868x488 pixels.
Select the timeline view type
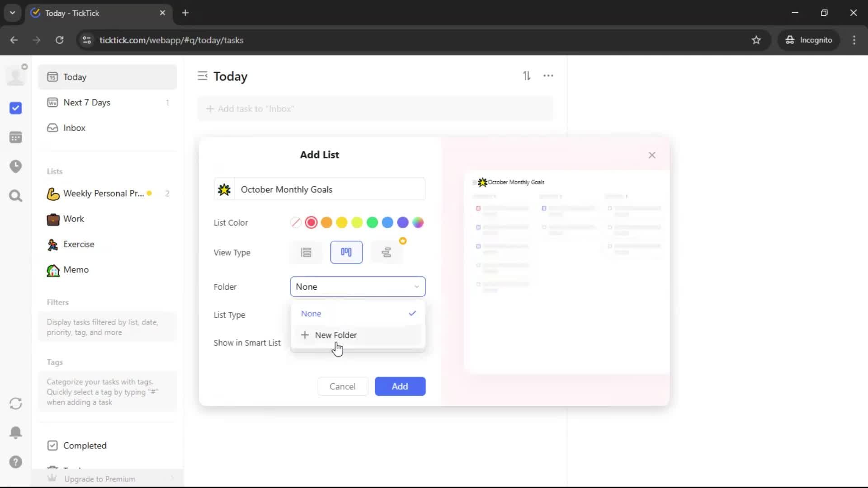click(x=386, y=252)
